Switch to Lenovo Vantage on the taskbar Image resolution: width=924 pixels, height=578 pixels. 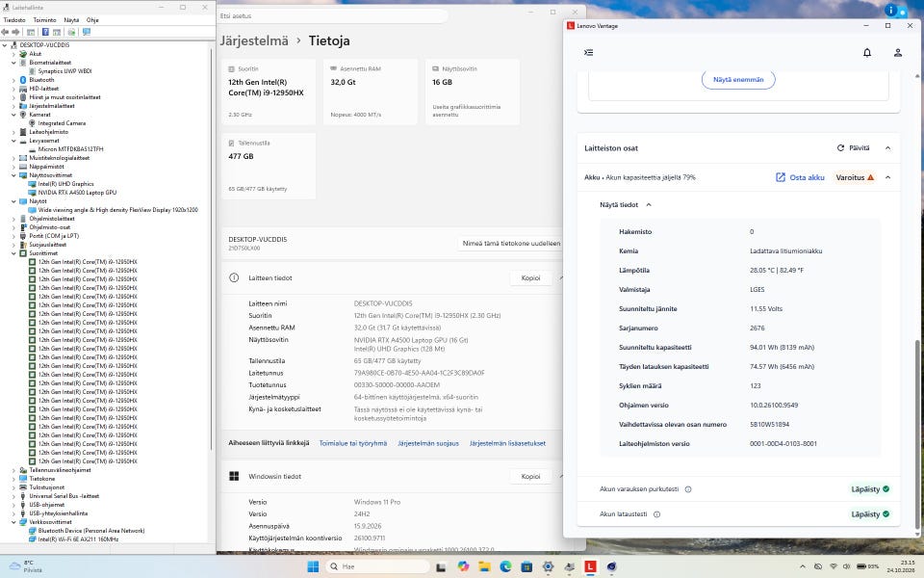pyautogui.click(x=590, y=566)
